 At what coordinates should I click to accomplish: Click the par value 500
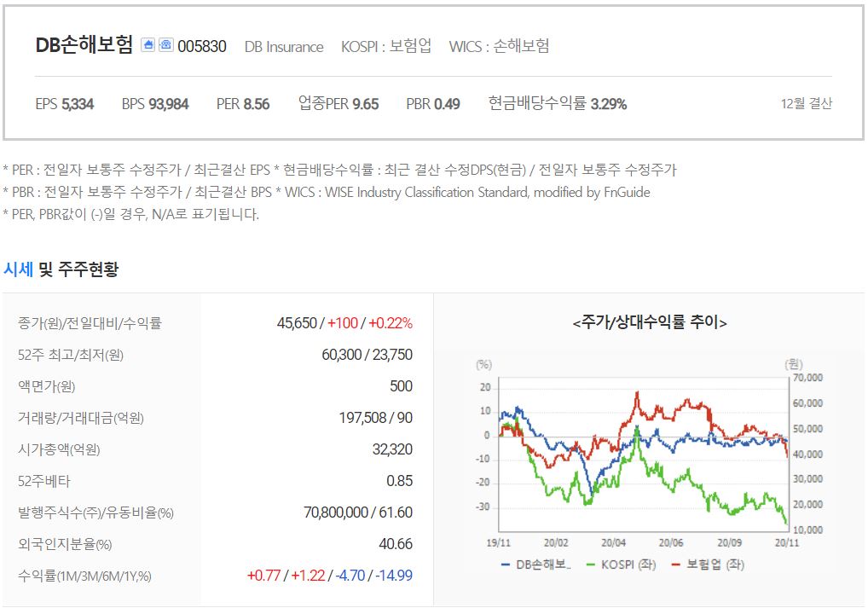tap(401, 386)
